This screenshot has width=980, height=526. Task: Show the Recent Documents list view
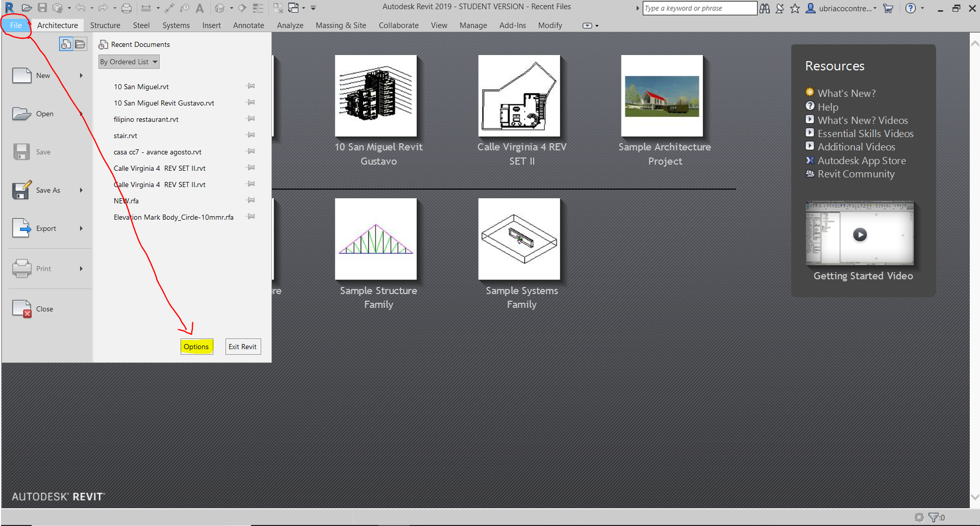(x=66, y=44)
